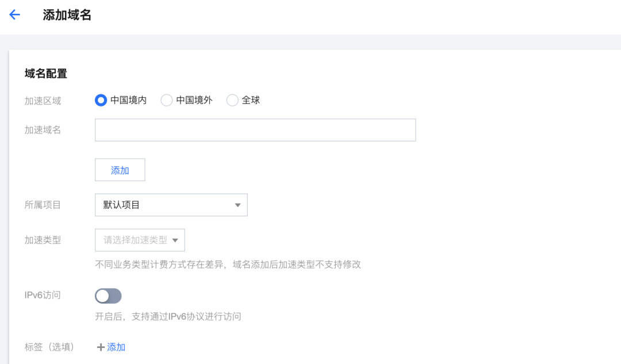The width and height of the screenshot is (621, 364).
Task: Open the 默认项目 project dropdown
Action: [171, 205]
